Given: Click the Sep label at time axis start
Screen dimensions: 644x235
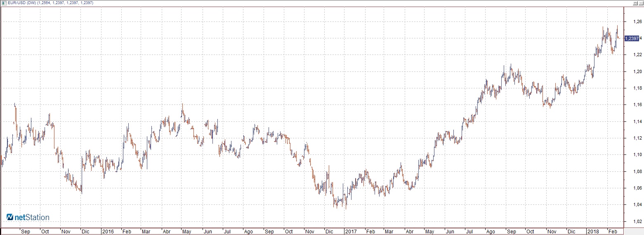Looking at the screenshot, I should [x=25, y=231].
